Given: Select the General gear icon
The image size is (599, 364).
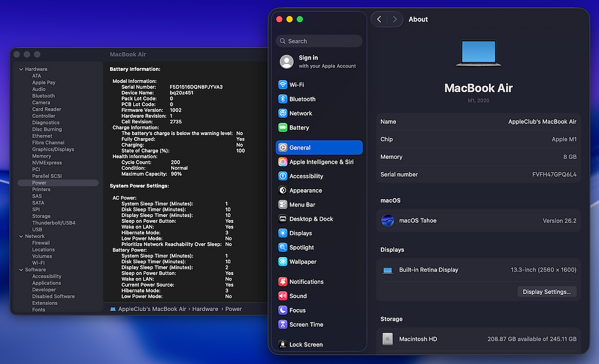Looking at the screenshot, I should pyautogui.click(x=282, y=148).
